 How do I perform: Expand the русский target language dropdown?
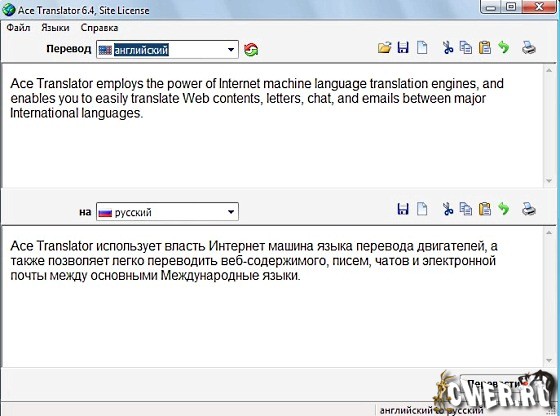pyautogui.click(x=231, y=212)
